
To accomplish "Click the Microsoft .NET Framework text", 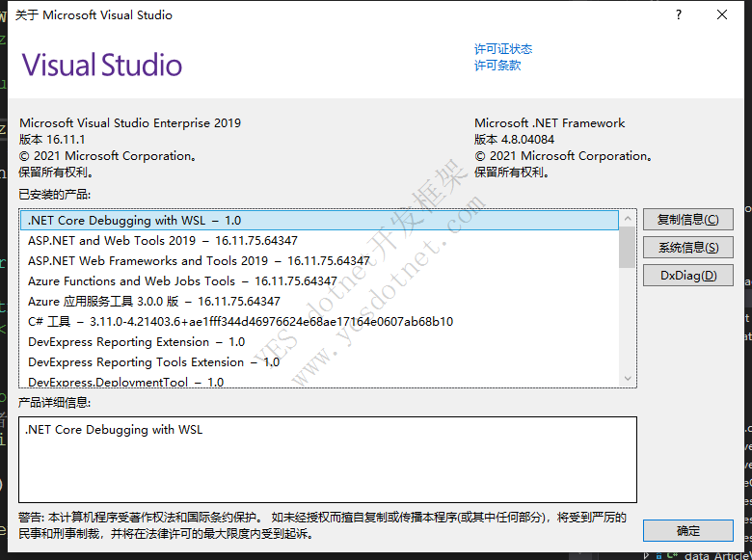I will (x=550, y=123).
